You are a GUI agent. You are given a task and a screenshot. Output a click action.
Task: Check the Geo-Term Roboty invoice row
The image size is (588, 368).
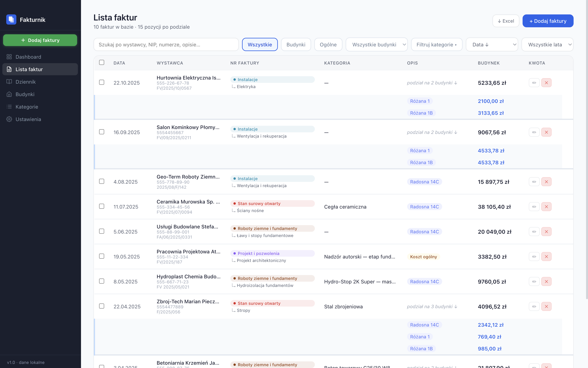pyautogui.click(x=102, y=182)
